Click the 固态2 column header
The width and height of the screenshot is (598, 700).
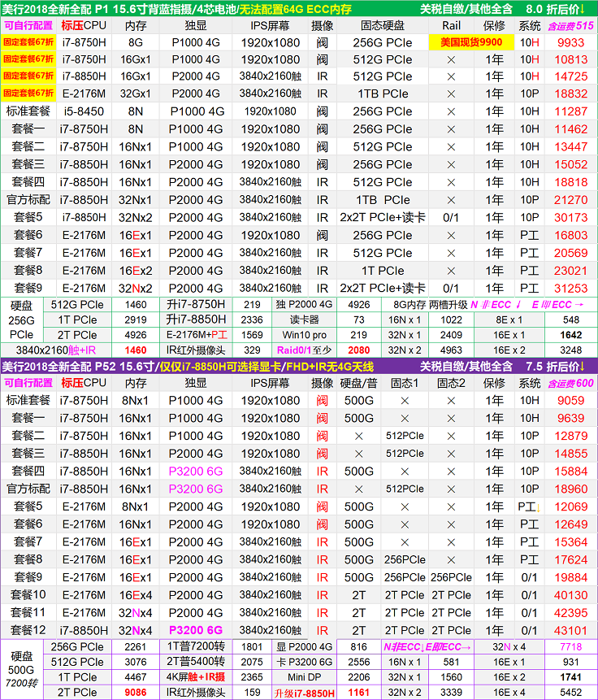(x=450, y=383)
